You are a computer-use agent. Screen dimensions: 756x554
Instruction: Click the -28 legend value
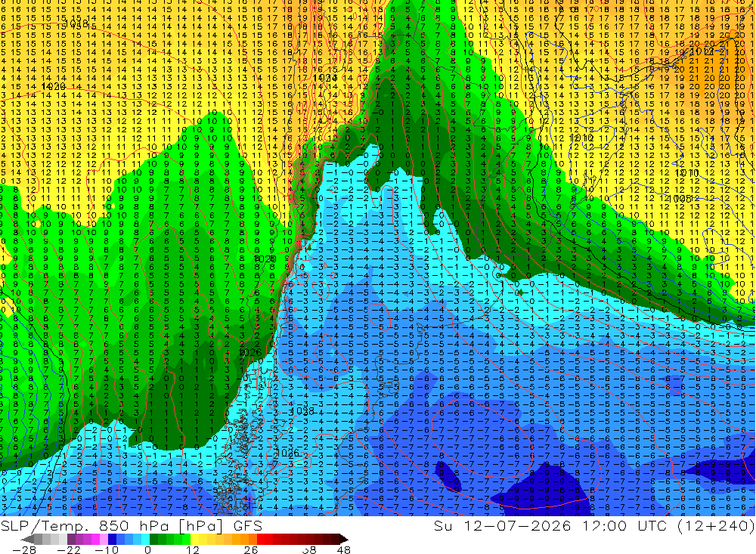point(24,550)
